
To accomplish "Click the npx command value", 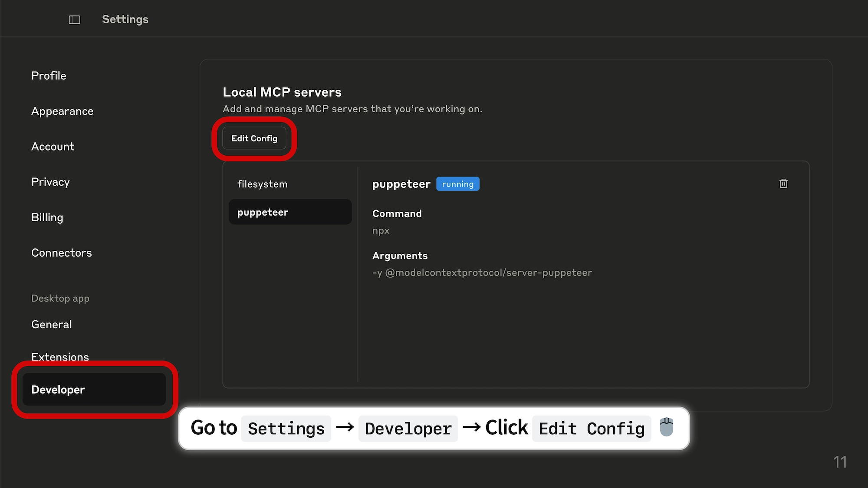I will pos(381,231).
